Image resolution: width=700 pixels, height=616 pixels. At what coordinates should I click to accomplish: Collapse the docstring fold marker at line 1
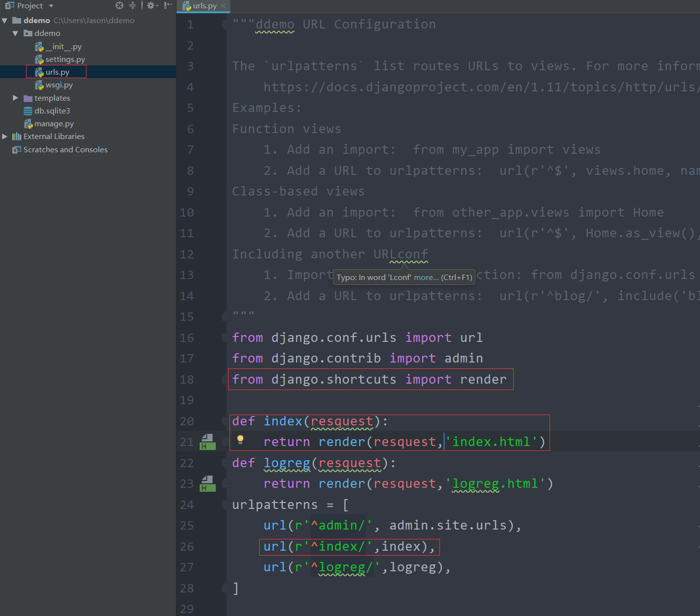226,25
